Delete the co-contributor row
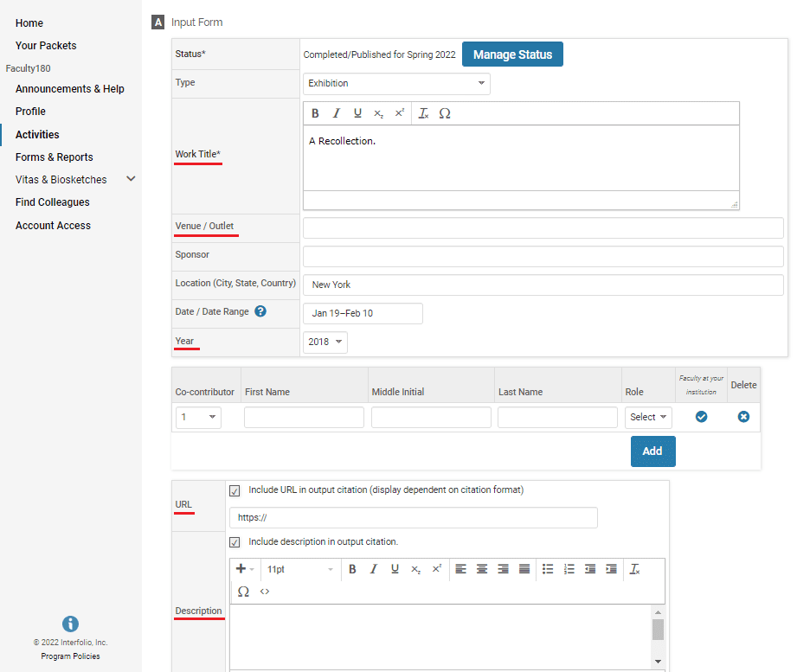The image size is (797, 672). 743,417
